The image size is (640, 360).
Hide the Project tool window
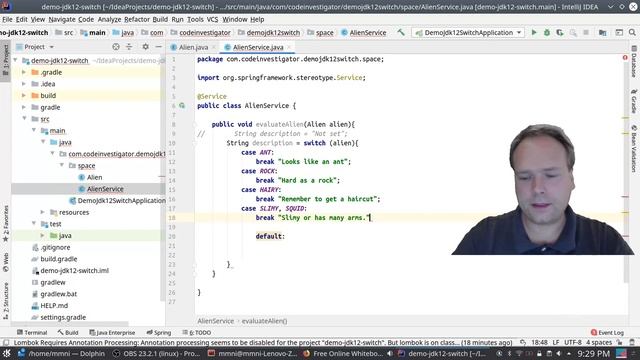tap(158, 47)
